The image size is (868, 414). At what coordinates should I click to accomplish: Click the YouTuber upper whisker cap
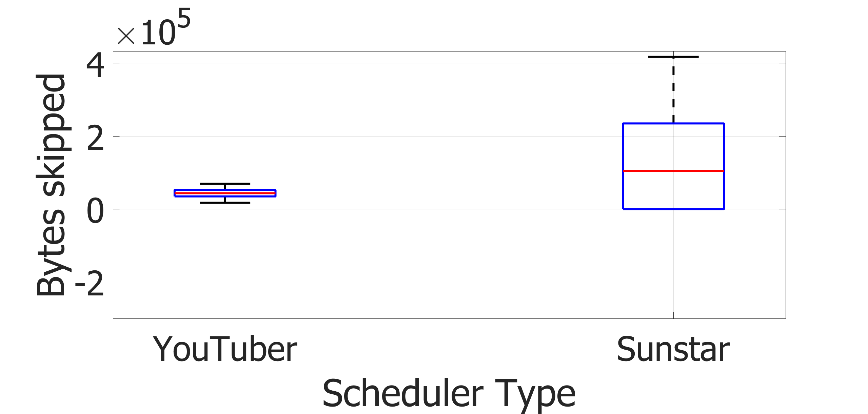[x=225, y=184]
